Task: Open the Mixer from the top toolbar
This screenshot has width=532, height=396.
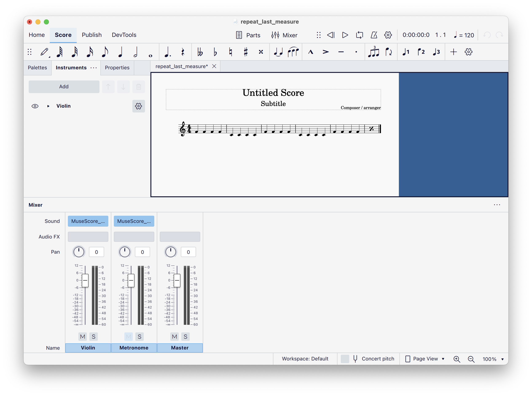Action: pos(285,35)
